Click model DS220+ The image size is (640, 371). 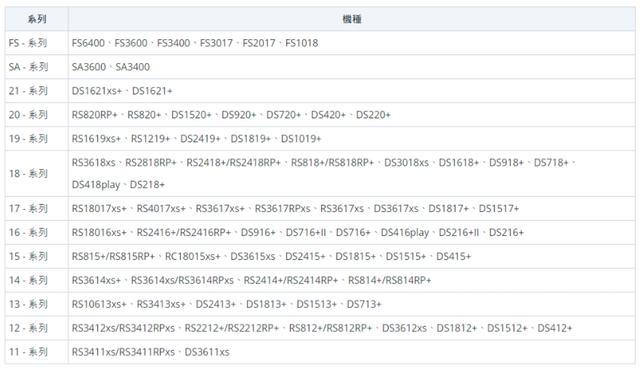(373, 115)
